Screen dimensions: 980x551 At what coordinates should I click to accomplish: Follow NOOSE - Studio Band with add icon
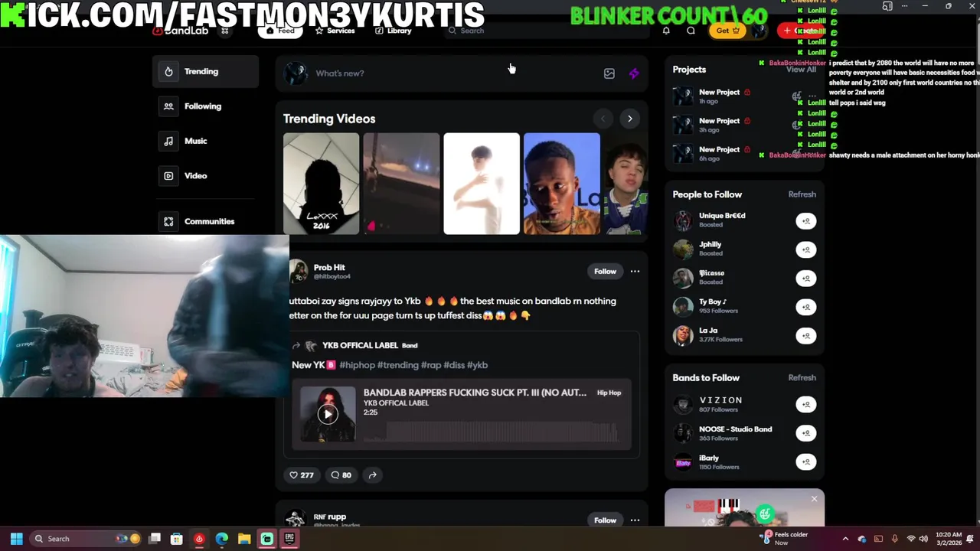click(x=806, y=433)
